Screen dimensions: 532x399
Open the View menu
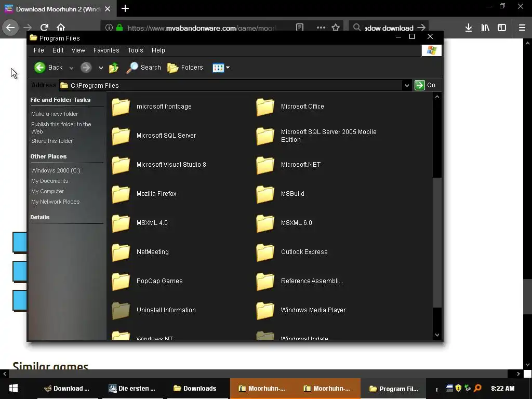pyautogui.click(x=78, y=50)
